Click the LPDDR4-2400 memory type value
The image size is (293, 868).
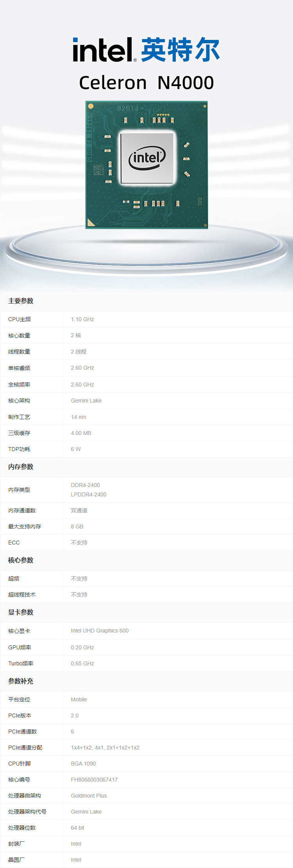89,494
